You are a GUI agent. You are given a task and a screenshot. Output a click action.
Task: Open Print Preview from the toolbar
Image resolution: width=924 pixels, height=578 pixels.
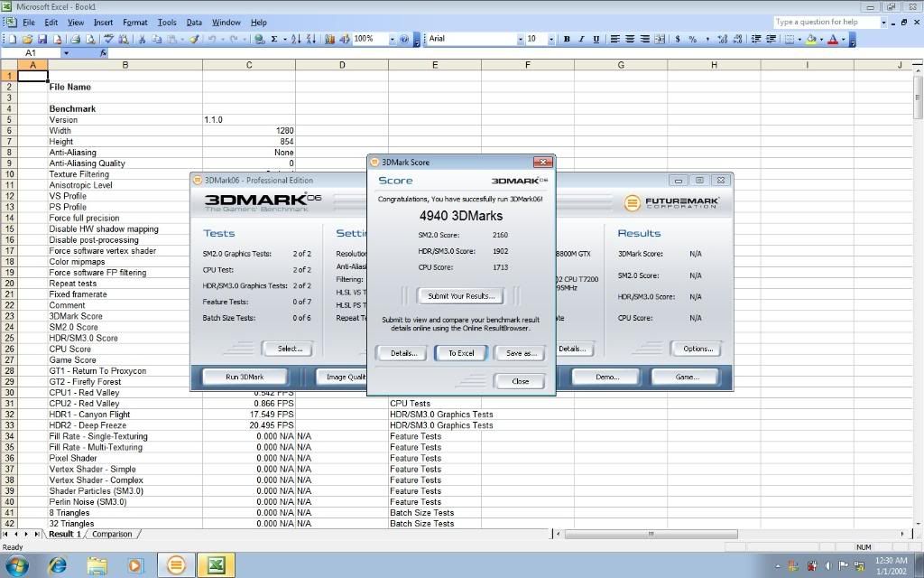click(90, 39)
